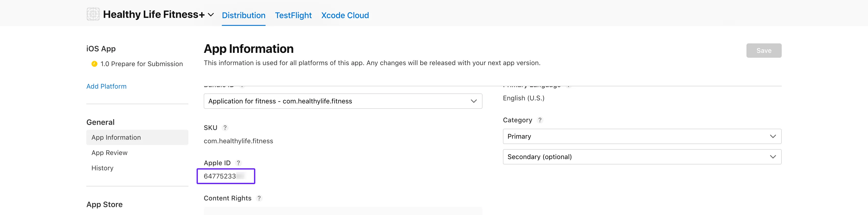The height and width of the screenshot is (215, 868).
Task: Click the Content Rights question mark icon
Action: pos(259,198)
